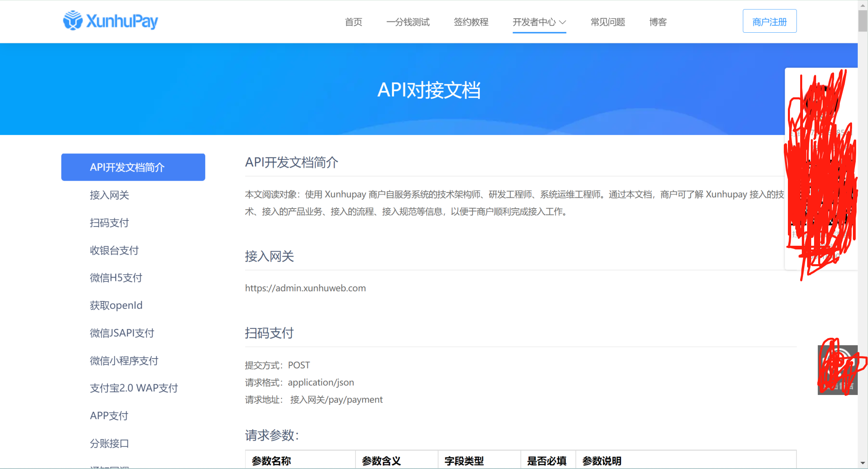Open 微信H5支付 in sidebar
This screenshot has width=868, height=469.
click(116, 278)
